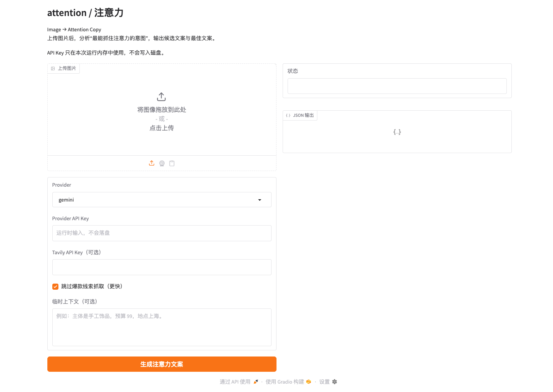This screenshot has height=392, width=553.
Task: Paste image from clipboard icon
Action: (x=172, y=163)
